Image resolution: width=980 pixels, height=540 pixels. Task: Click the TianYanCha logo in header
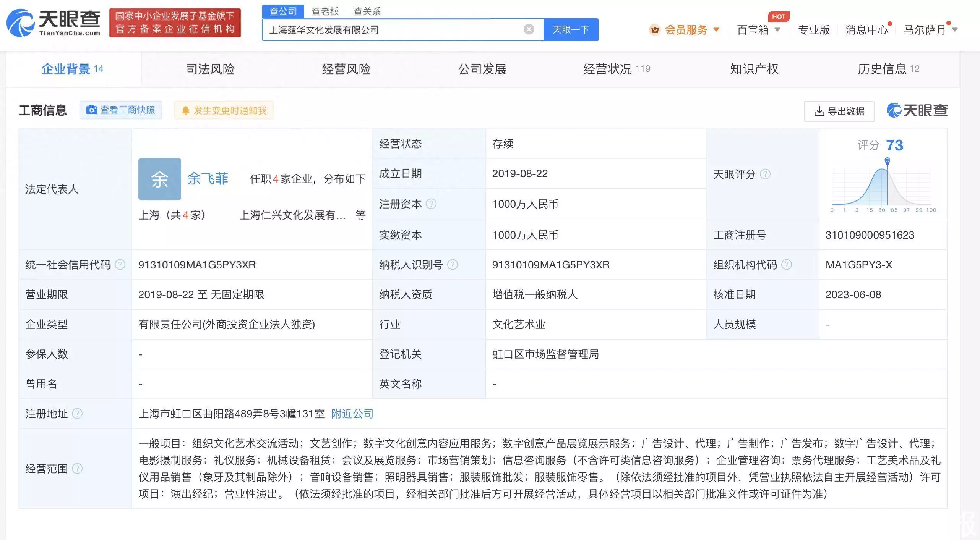pyautogui.click(x=53, y=23)
